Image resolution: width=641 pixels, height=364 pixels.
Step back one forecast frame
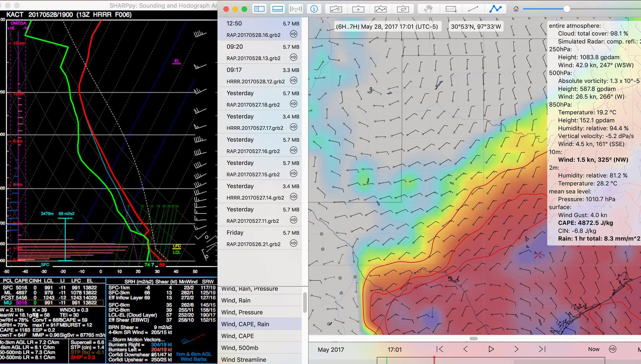465,349
